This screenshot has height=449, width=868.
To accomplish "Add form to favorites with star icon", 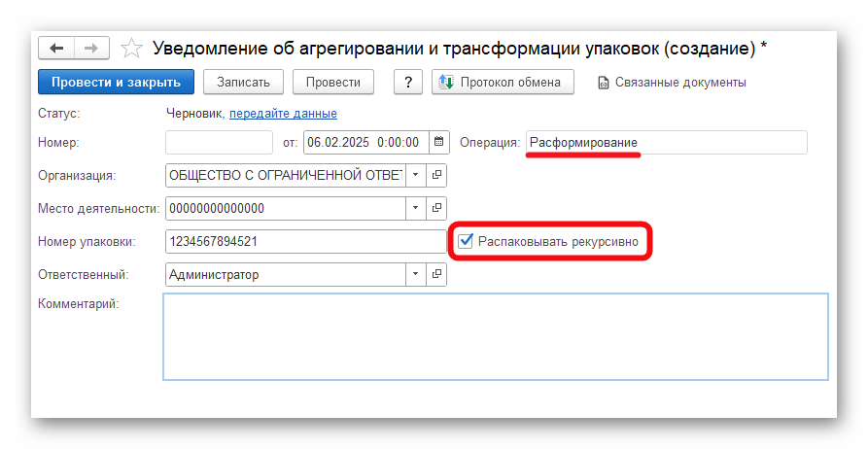I will (131, 49).
